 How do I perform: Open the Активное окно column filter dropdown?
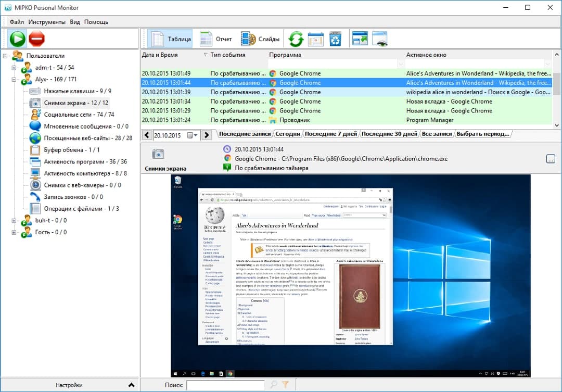click(x=547, y=64)
